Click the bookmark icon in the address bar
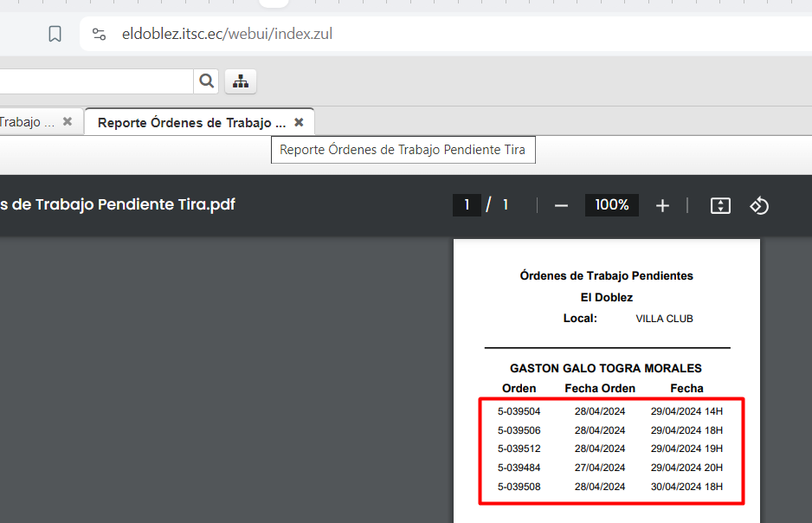Screen dimensions: 812x523 pos(55,35)
